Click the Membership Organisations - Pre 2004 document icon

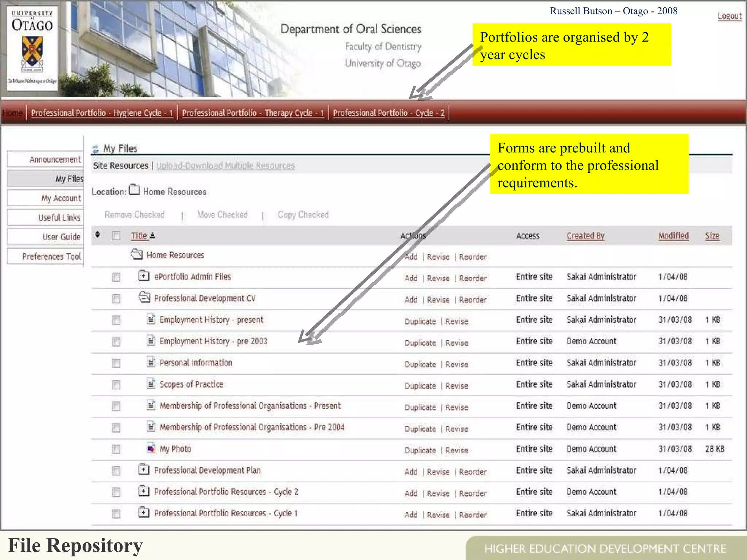pos(151,427)
